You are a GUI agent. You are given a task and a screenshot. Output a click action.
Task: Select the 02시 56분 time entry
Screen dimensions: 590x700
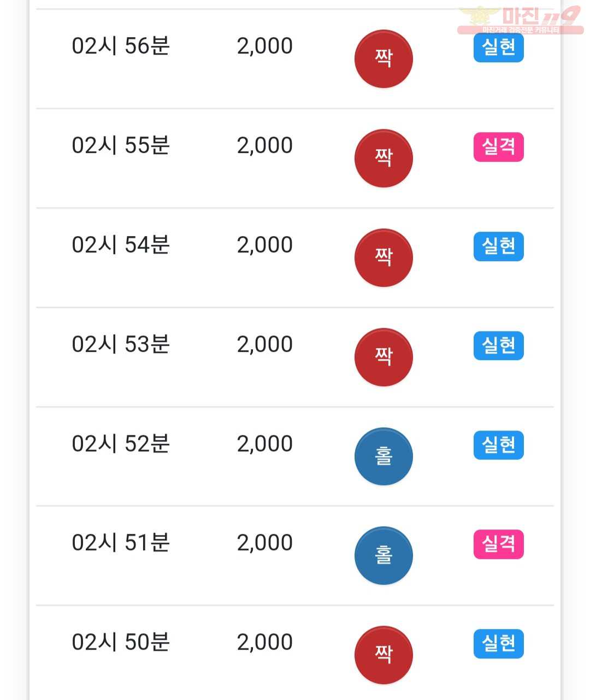pyautogui.click(x=121, y=46)
